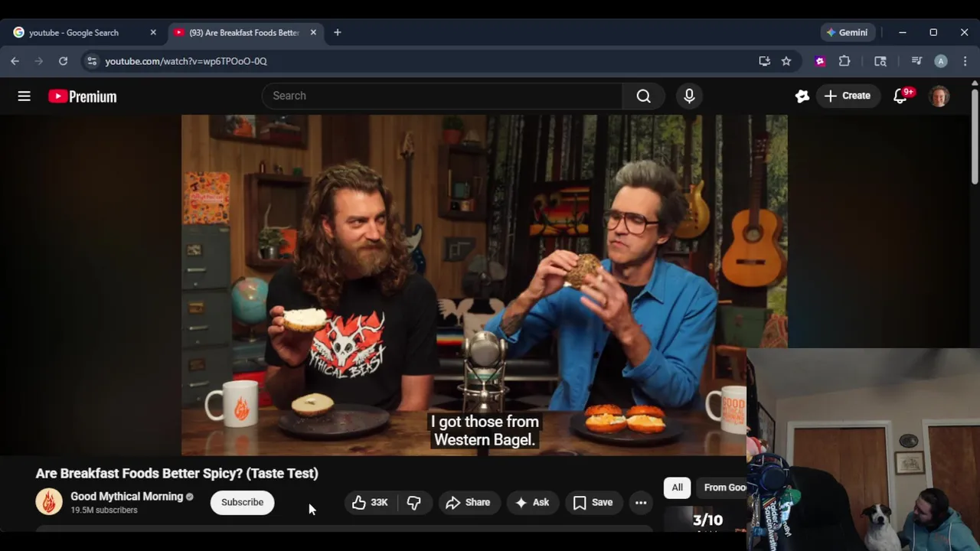Select the Are Breakfast Foods Better tab

[244, 33]
